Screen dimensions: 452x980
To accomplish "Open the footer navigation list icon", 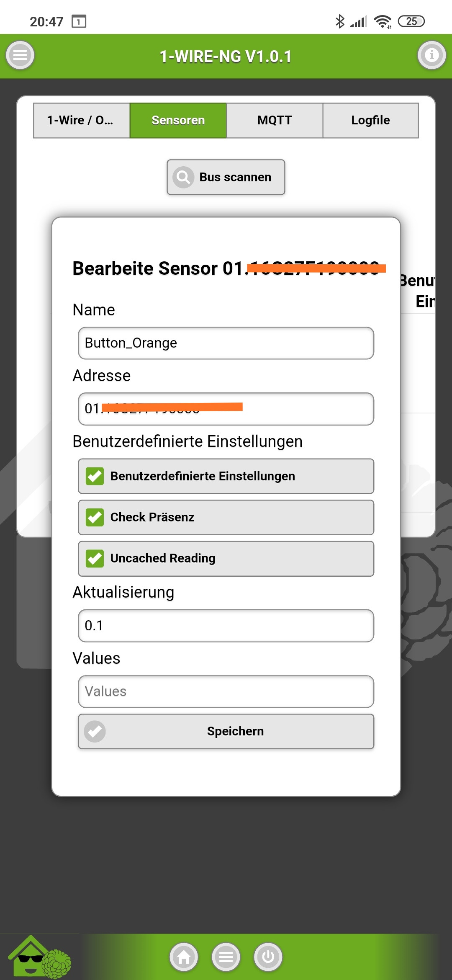I will point(226,957).
